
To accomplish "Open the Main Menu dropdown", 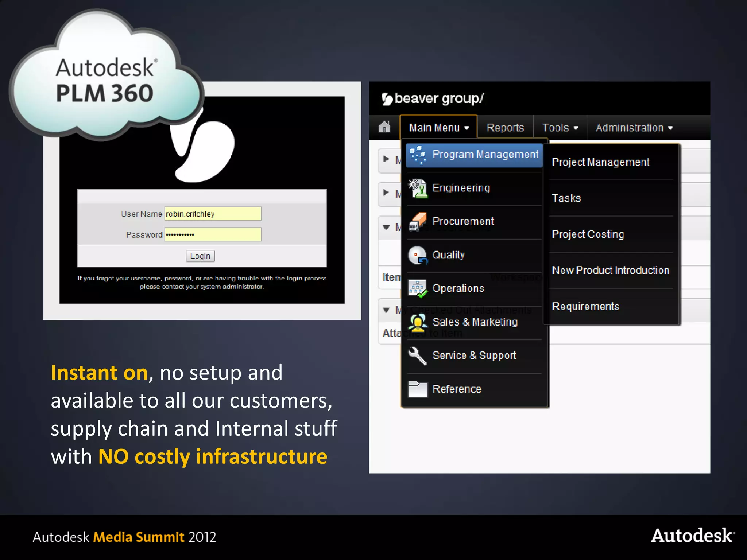I will tap(439, 128).
